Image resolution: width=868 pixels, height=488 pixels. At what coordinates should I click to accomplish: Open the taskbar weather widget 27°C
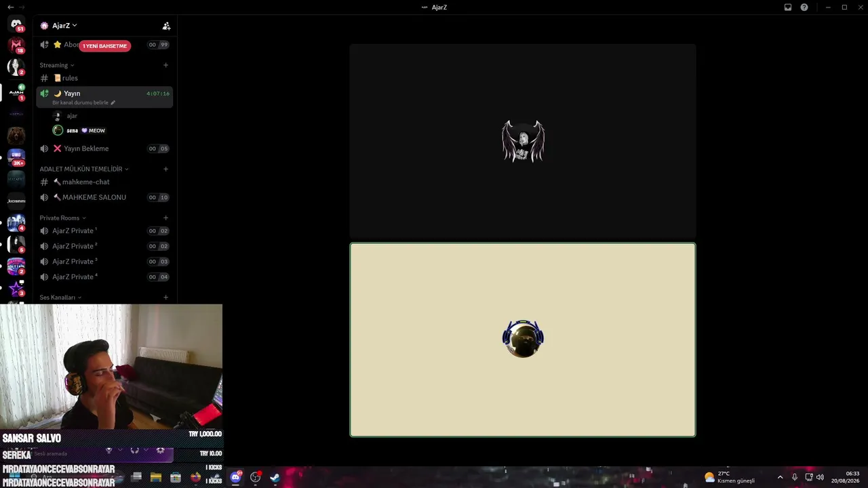pyautogui.click(x=730, y=477)
